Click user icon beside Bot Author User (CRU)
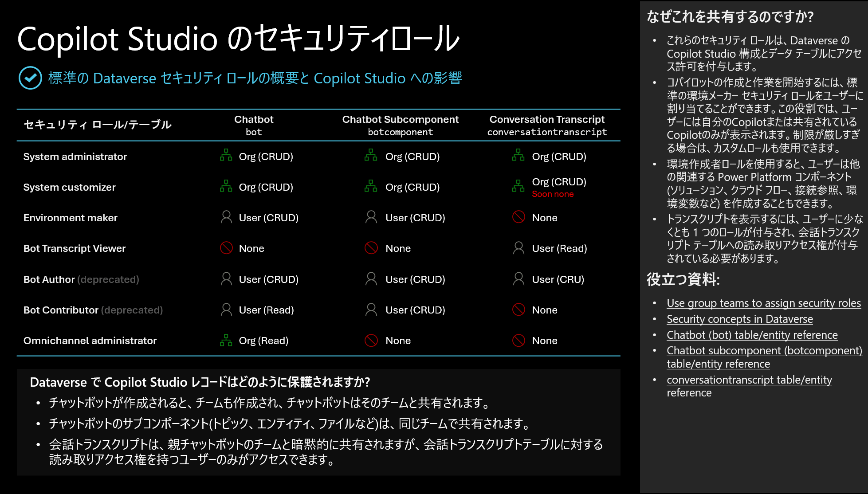The image size is (868, 494). [x=518, y=278]
